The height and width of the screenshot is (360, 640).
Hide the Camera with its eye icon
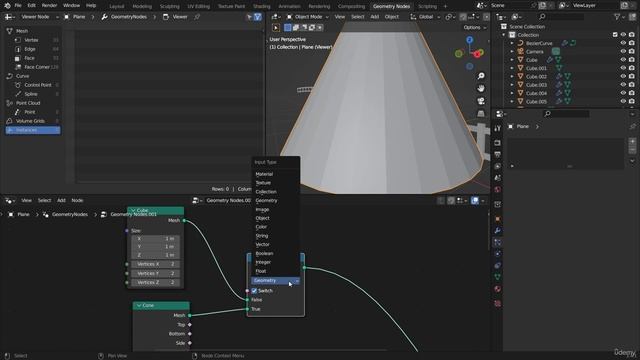click(623, 51)
